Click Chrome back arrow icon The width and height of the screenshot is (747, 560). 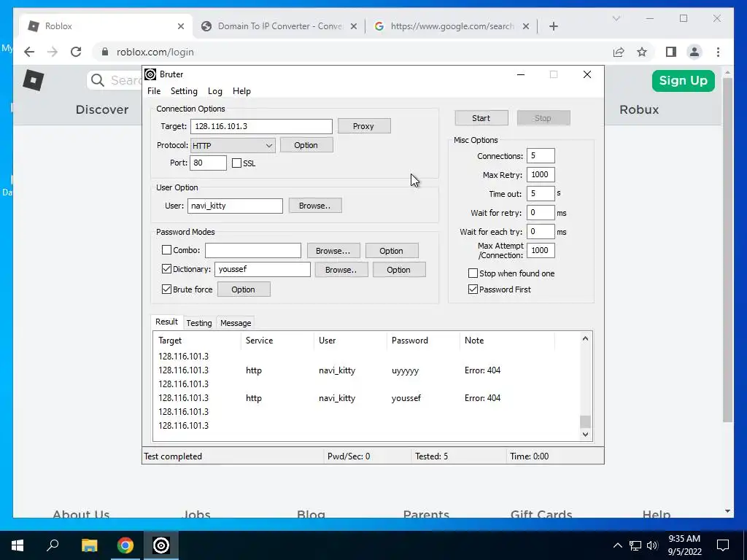(x=29, y=52)
